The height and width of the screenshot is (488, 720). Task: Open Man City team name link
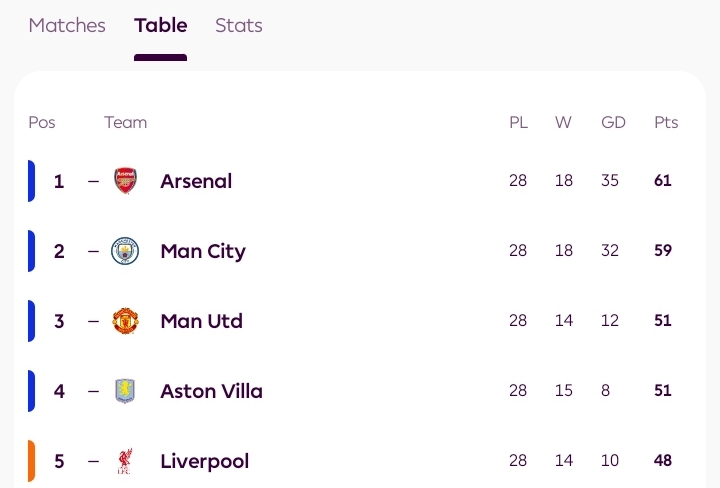(x=203, y=251)
